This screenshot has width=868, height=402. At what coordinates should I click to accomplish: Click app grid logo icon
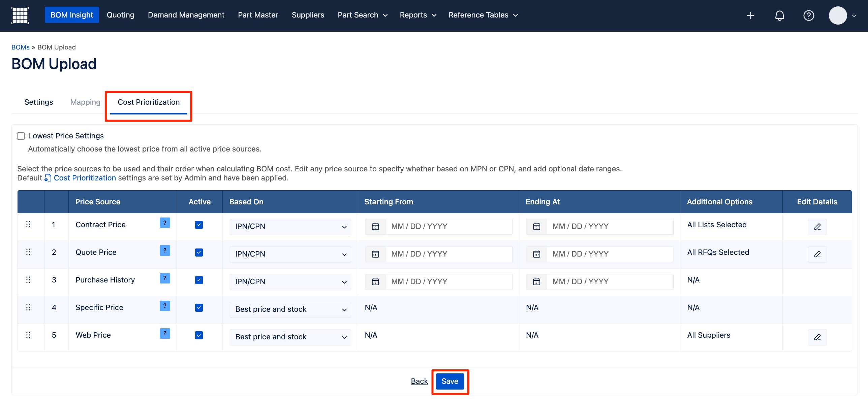point(20,15)
